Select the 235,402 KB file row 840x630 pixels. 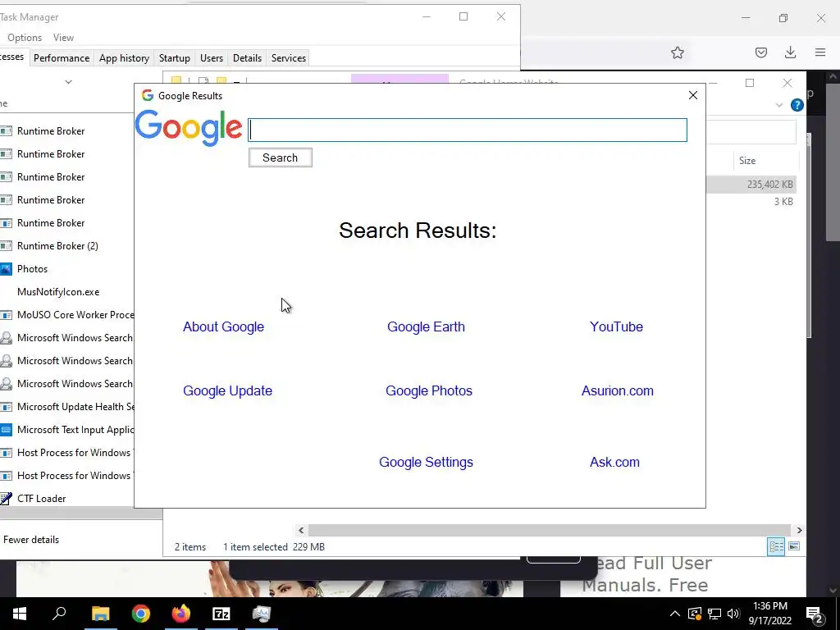(x=751, y=185)
